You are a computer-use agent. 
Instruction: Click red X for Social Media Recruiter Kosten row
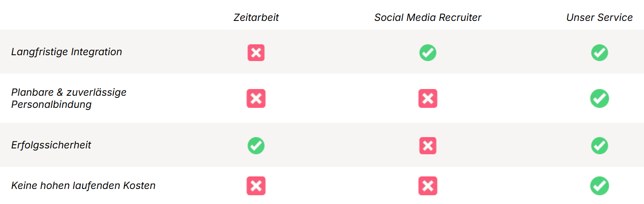(428, 186)
